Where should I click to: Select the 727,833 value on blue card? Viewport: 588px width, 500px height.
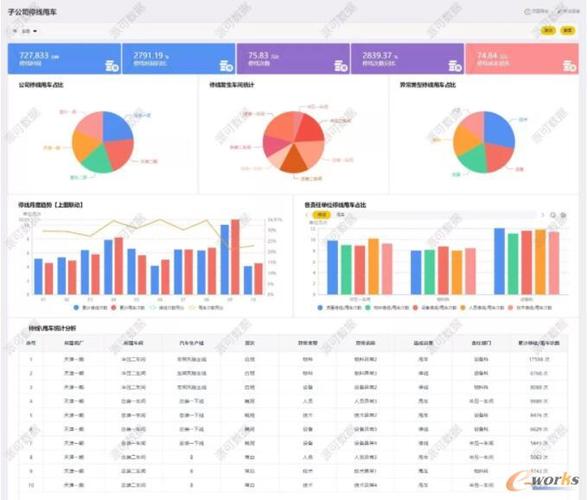34,56
